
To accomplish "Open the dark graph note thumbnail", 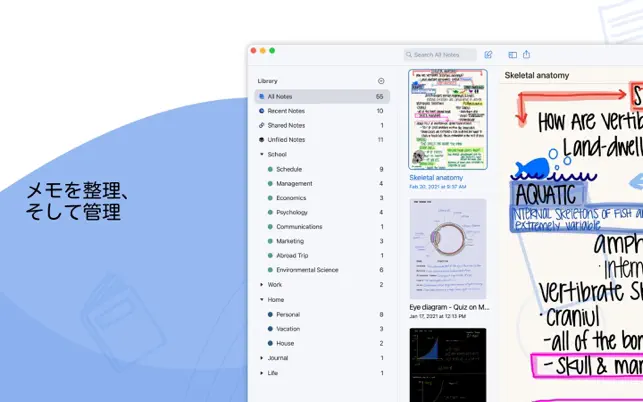I will point(448,365).
